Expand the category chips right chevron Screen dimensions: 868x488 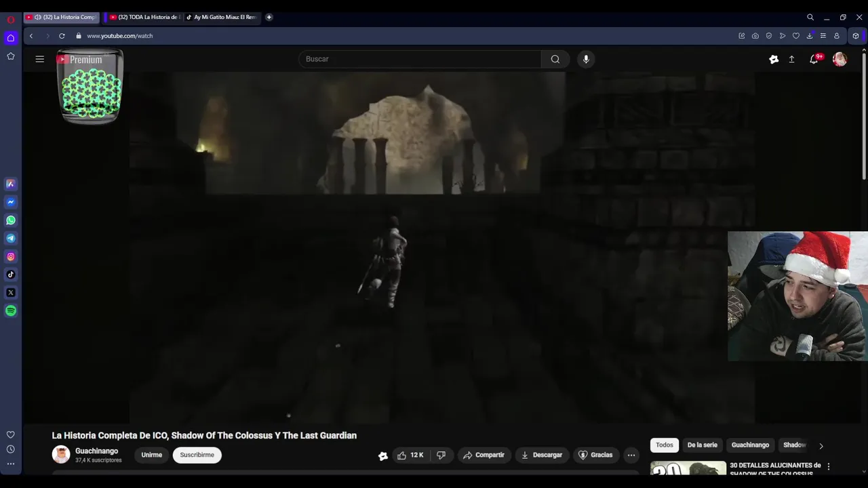pyautogui.click(x=821, y=446)
